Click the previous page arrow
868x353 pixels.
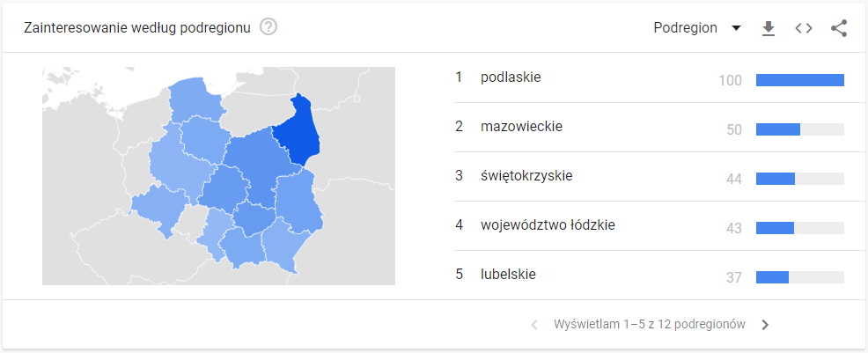pos(534,325)
